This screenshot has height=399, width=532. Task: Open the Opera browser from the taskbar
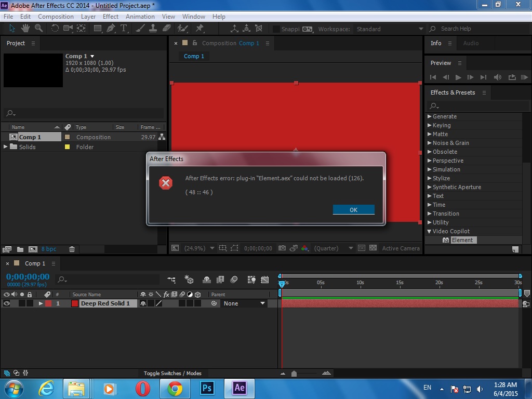pyautogui.click(x=143, y=388)
